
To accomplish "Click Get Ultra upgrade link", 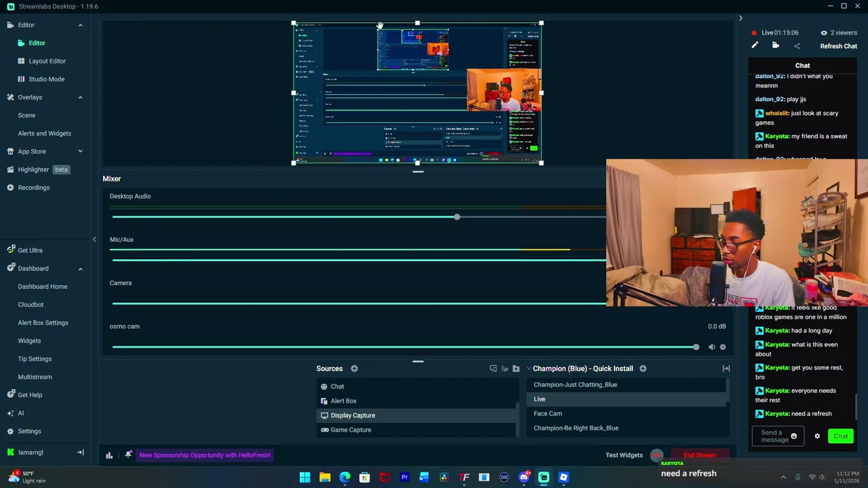I will point(30,251).
